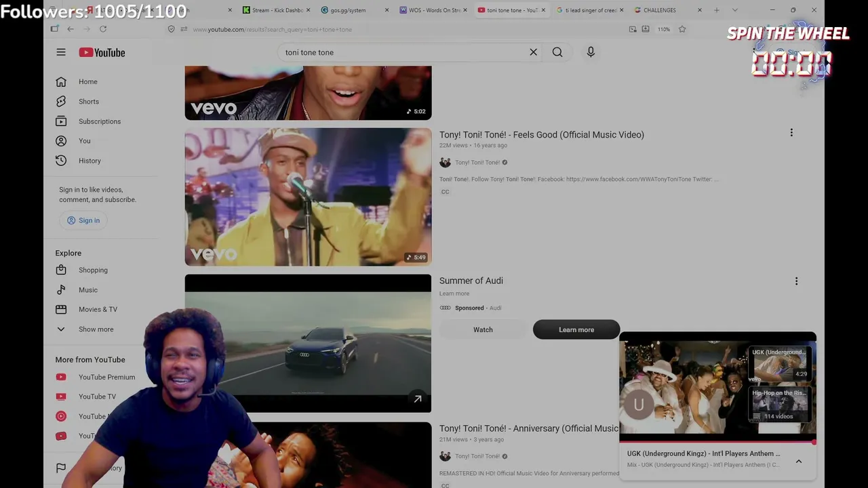The width and height of the screenshot is (868, 488).
Task: Open the UGK 4:29 suggested video in the miniplayer
Action: coord(780,364)
